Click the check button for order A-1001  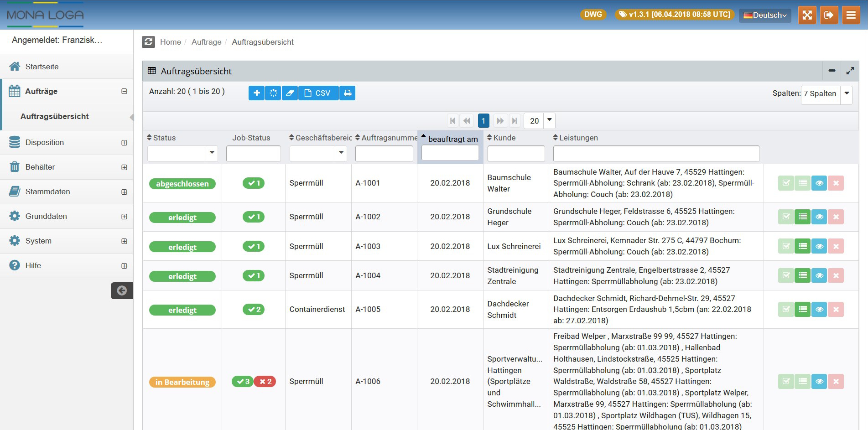786,183
